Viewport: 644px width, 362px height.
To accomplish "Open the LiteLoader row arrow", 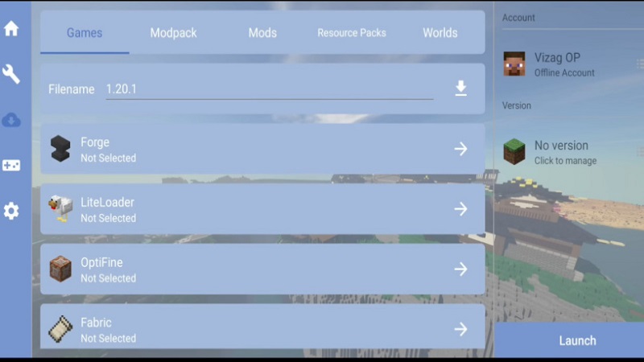I will tap(460, 209).
